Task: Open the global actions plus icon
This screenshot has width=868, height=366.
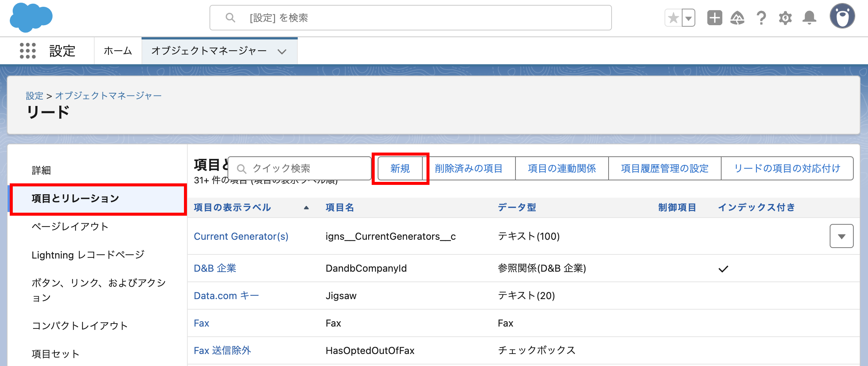Action: pyautogui.click(x=714, y=18)
